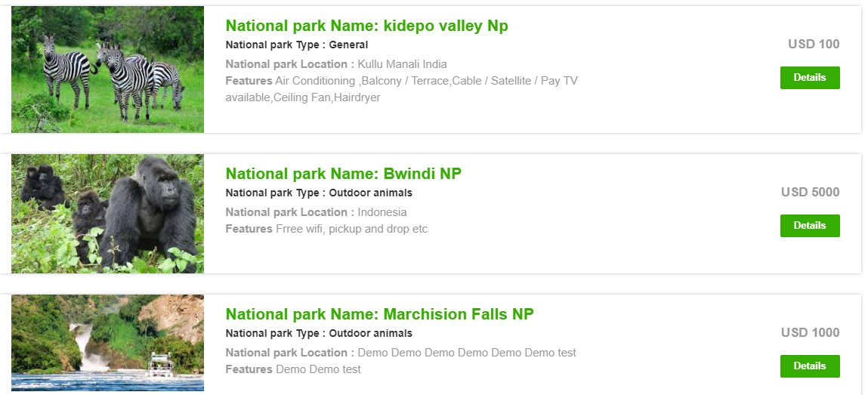Click the USD 100 price label
The image size is (868, 395).
pos(813,45)
